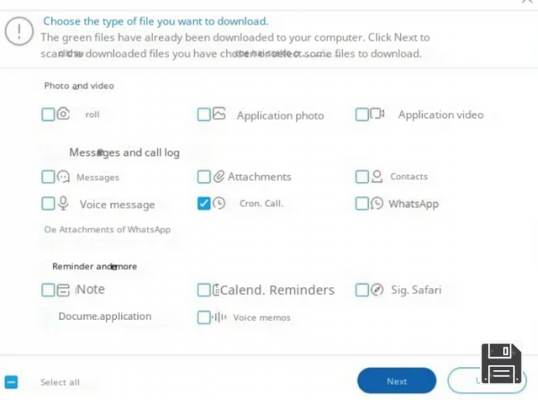Click the Voice message microphone icon
The height and width of the screenshot is (400, 538).
pos(63,203)
